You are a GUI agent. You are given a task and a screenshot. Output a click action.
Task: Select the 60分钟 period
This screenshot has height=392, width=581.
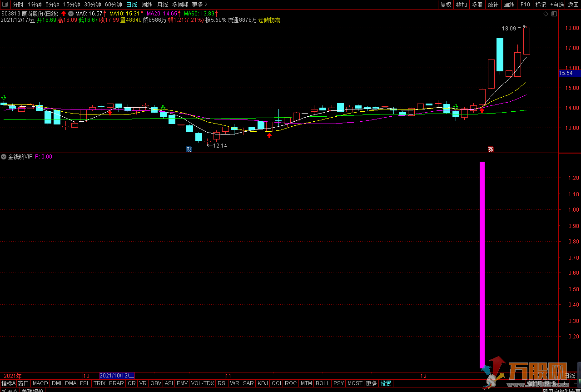click(113, 5)
